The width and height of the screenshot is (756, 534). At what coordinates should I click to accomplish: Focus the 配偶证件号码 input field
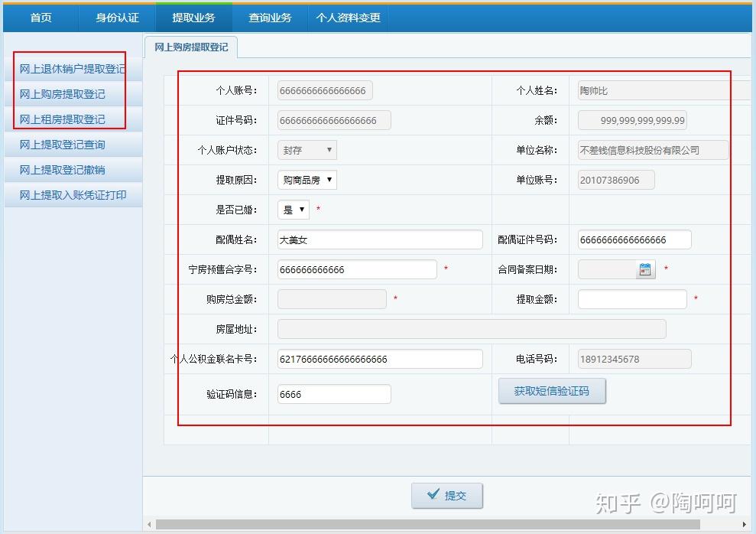coord(634,239)
